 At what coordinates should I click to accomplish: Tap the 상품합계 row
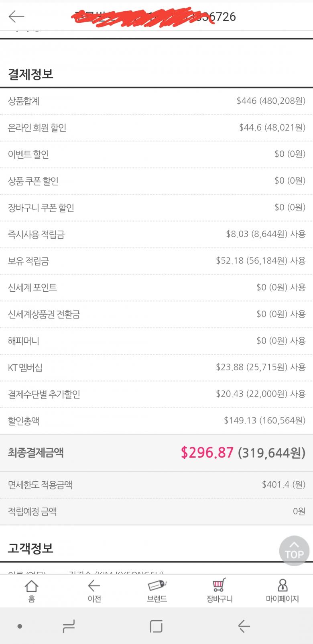[156, 101]
